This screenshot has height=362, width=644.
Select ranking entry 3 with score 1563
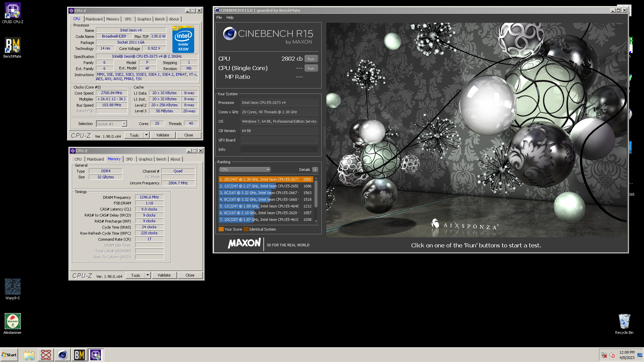(266, 193)
